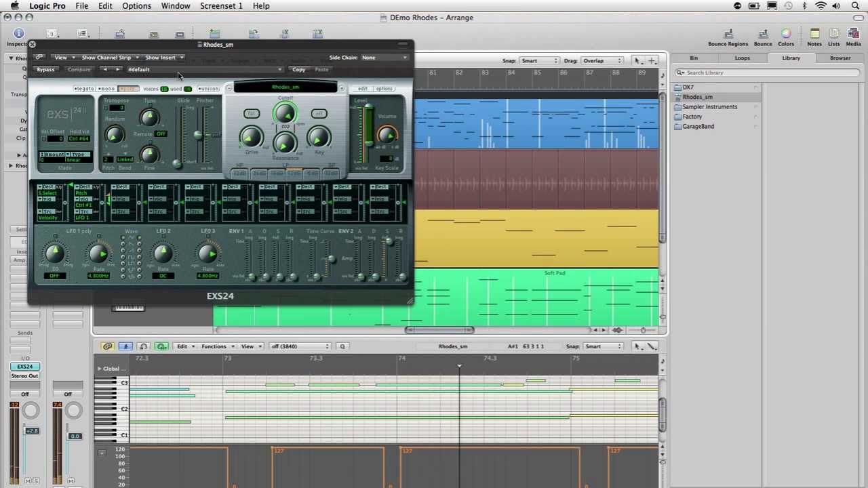Select the secondary crosshair tool in Arrange area
The image size is (868, 488).
[x=652, y=61]
